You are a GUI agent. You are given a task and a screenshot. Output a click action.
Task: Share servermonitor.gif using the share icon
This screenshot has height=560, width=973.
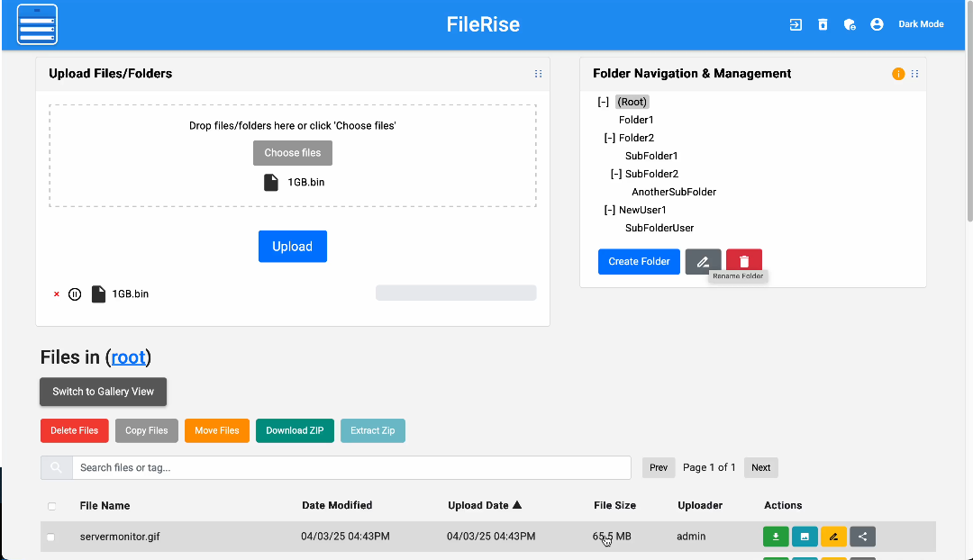[862, 537]
